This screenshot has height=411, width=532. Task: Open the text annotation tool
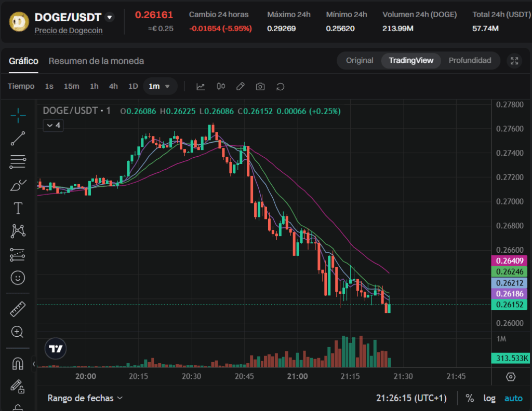(x=18, y=208)
